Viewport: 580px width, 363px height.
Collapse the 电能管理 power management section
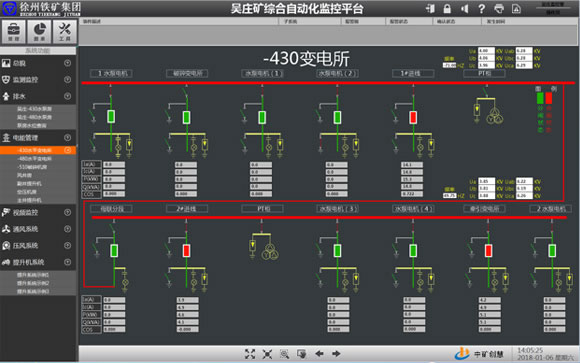click(x=67, y=138)
